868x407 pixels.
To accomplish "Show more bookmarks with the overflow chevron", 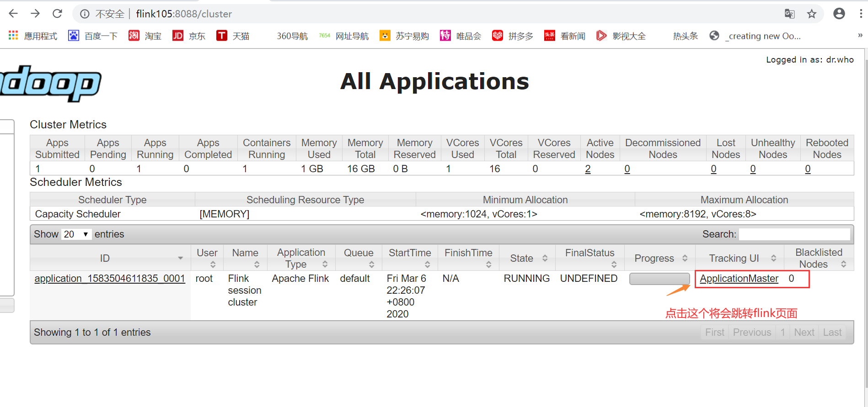I will [x=860, y=35].
